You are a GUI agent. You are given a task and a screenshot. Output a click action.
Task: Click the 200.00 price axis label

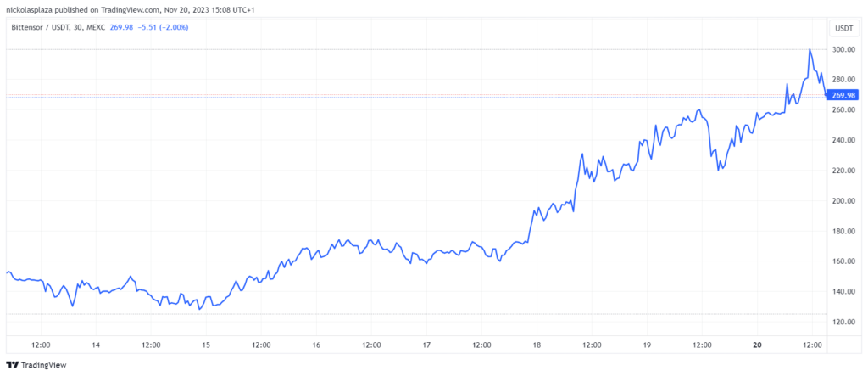(843, 201)
